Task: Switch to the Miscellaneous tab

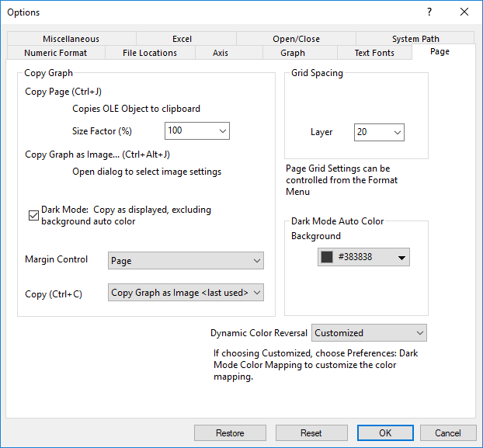Action: [x=71, y=39]
